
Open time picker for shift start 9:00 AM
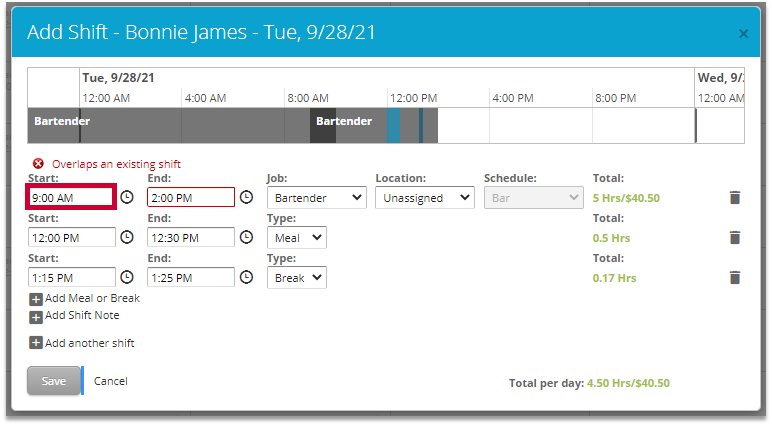point(127,197)
